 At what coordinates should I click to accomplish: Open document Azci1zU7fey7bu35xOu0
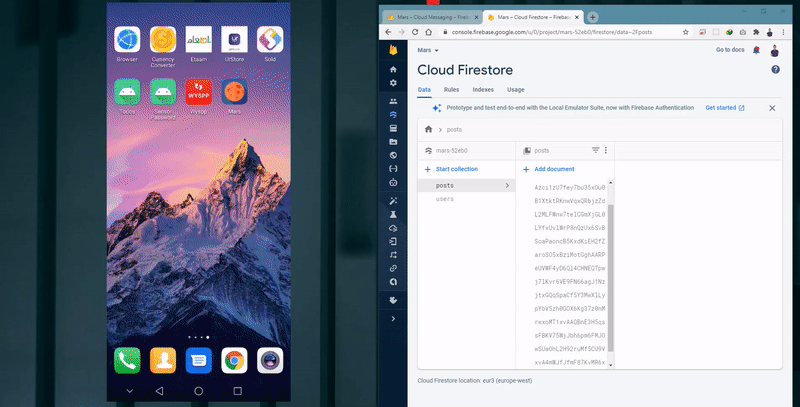pyautogui.click(x=569, y=188)
